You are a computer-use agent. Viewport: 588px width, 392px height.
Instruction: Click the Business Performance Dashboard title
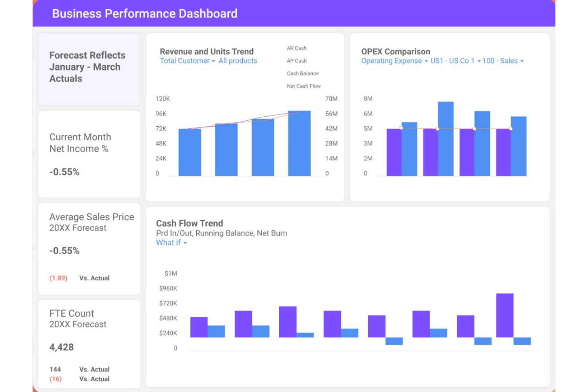145,14
